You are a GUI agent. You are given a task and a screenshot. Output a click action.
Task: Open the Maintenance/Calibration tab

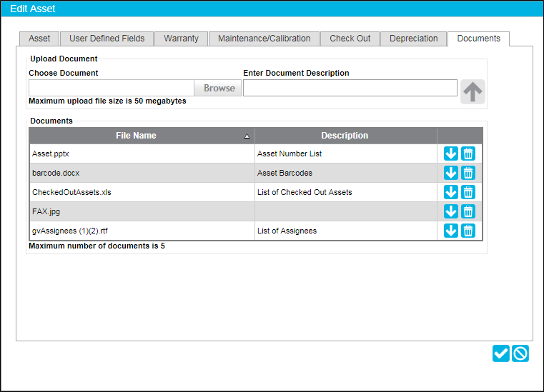pos(264,39)
